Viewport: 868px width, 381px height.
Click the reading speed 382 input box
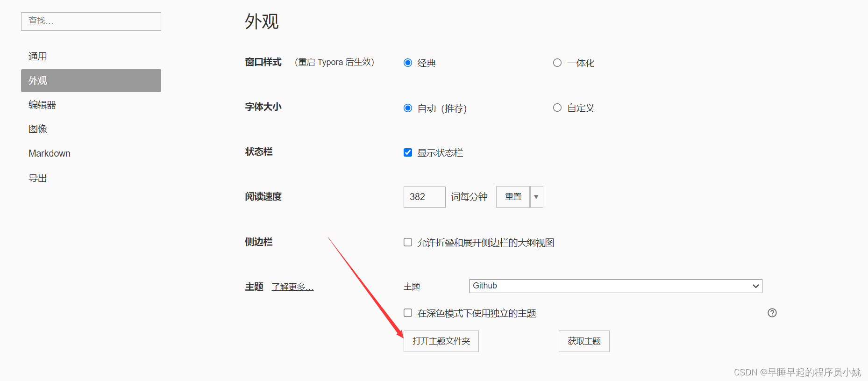tap(424, 197)
